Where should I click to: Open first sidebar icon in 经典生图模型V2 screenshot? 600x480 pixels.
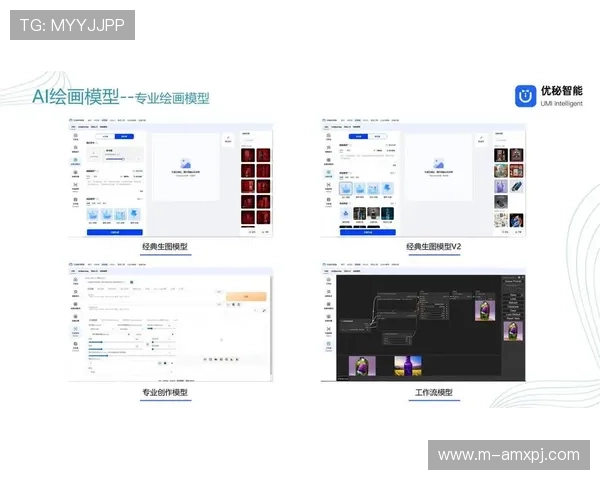(x=329, y=137)
